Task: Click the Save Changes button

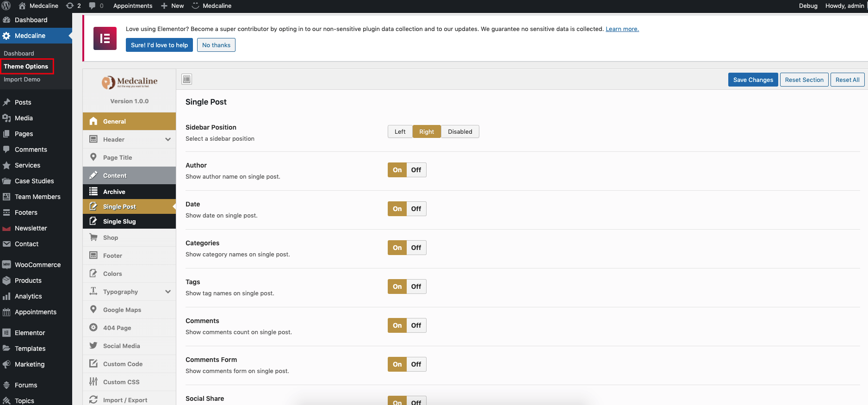Action: (x=753, y=80)
